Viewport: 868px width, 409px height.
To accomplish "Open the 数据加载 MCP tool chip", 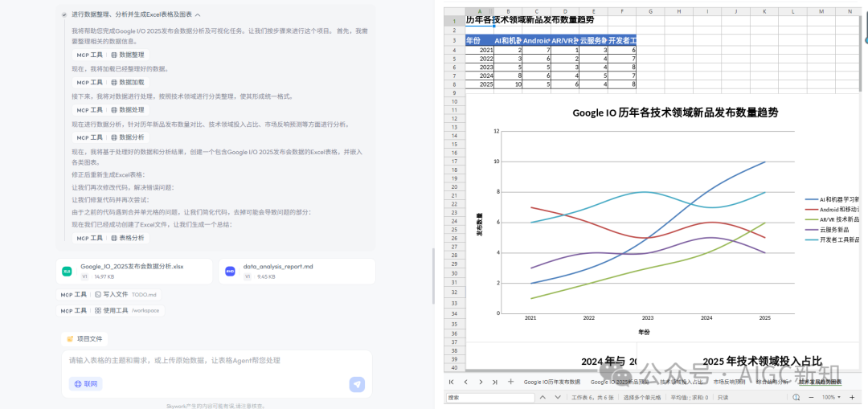I will click(111, 83).
